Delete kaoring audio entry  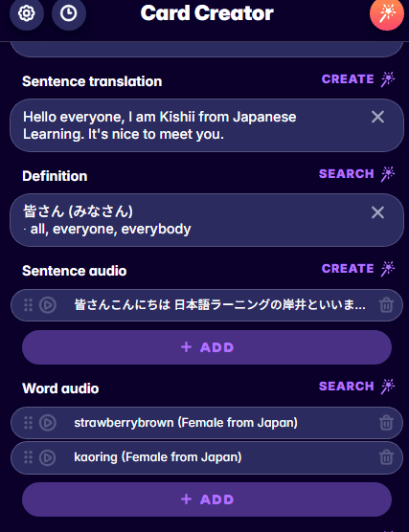(x=386, y=457)
